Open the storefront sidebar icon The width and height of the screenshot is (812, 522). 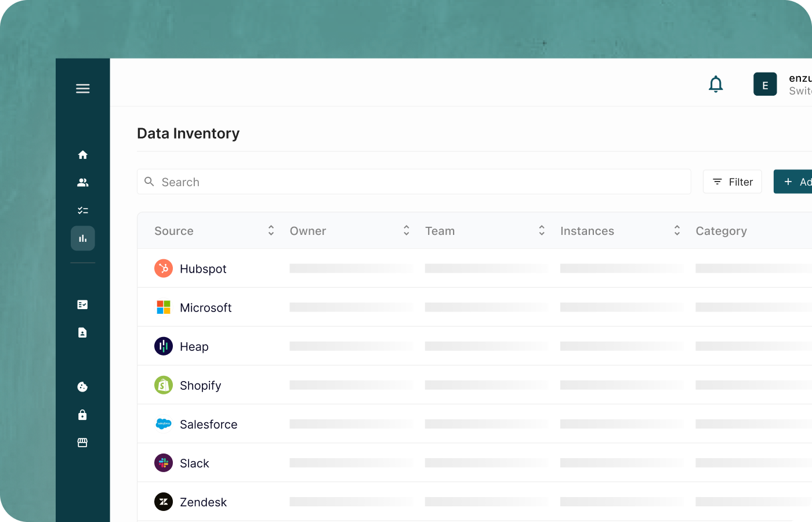tap(82, 443)
